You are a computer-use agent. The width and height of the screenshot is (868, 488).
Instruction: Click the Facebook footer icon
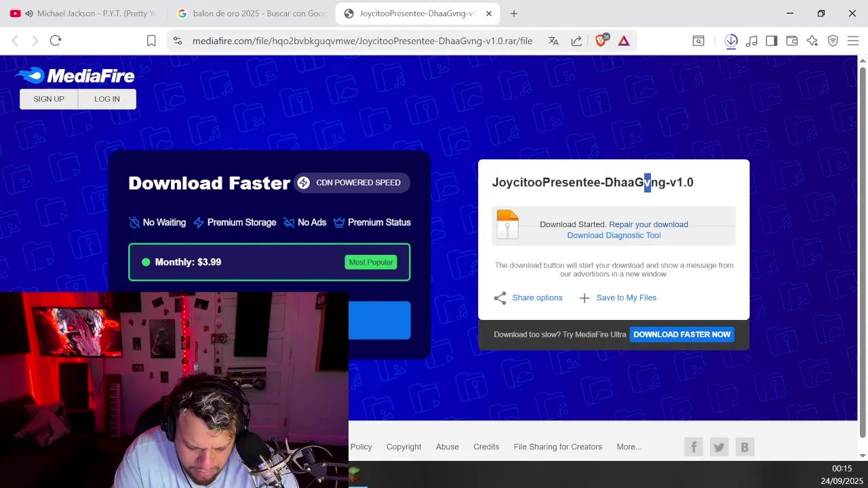coord(693,447)
